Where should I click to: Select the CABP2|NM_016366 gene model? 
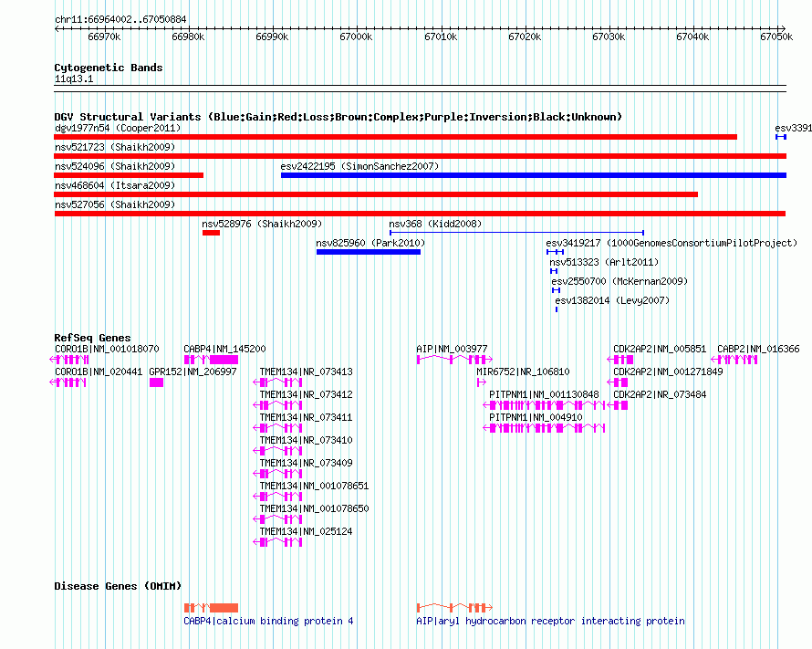click(x=734, y=360)
